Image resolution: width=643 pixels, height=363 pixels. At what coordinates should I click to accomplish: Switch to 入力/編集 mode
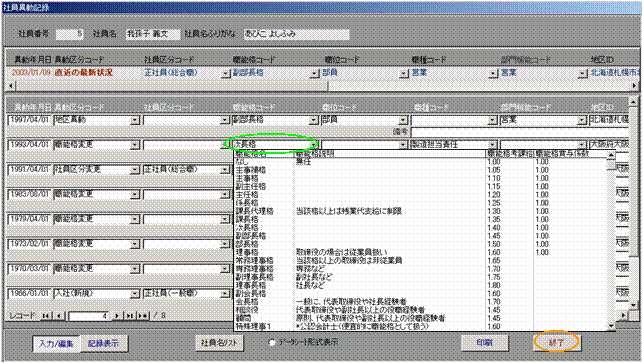tap(57, 343)
